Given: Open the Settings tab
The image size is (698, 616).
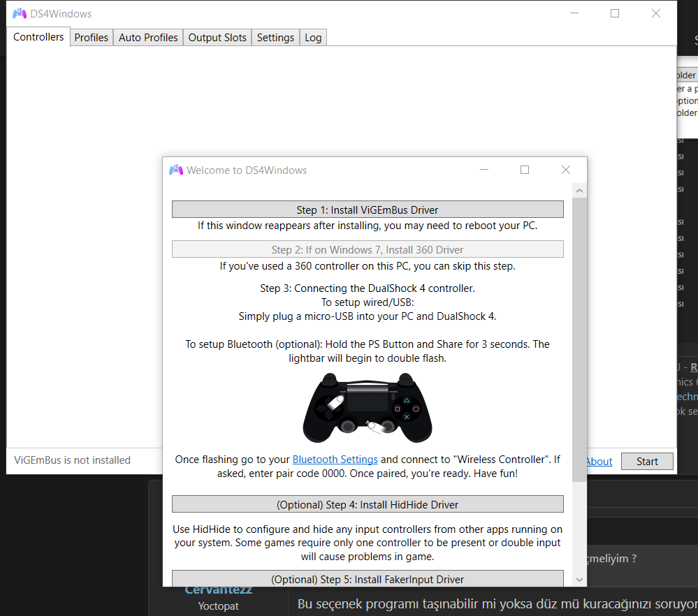Looking at the screenshot, I should point(275,38).
